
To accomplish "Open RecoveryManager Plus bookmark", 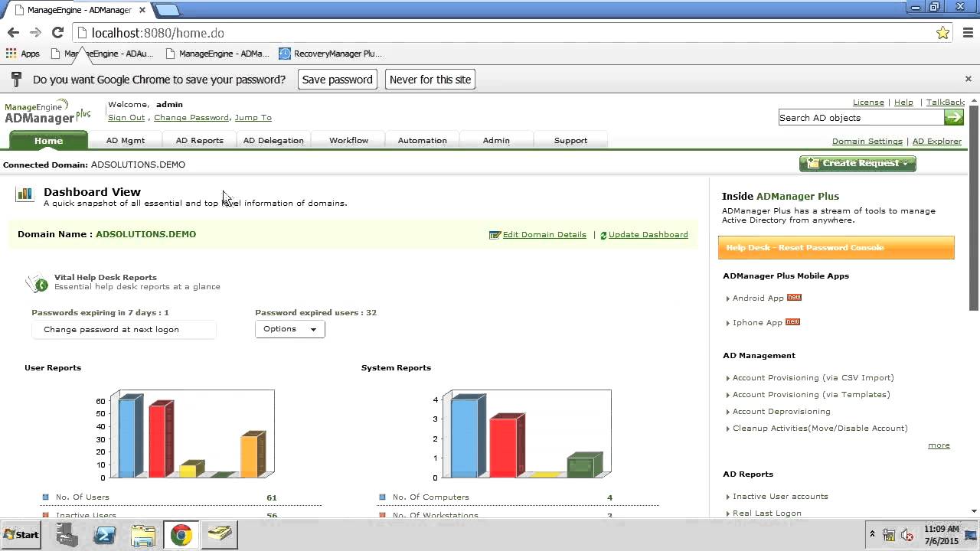I will point(330,54).
